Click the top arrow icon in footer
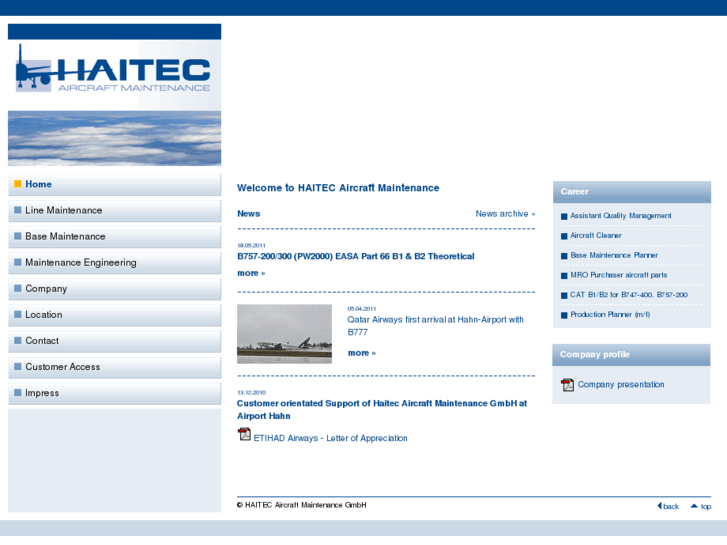This screenshot has height=545, width=727. click(x=694, y=506)
